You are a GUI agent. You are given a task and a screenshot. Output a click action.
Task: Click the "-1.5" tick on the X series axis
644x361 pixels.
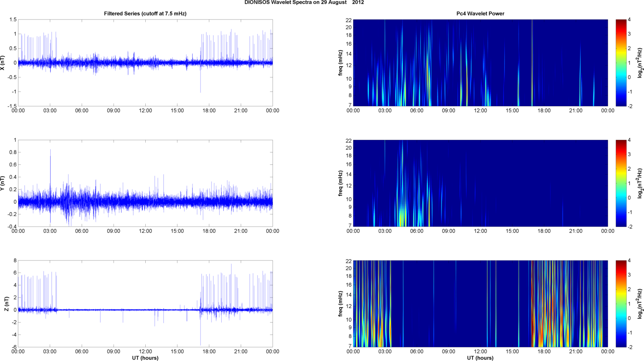coord(11,106)
